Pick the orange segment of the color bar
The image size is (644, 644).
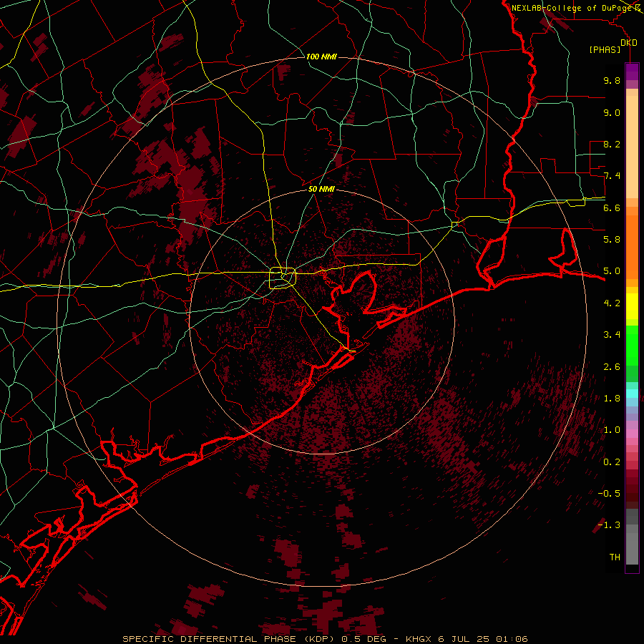pyautogui.click(x=632, y=246)
